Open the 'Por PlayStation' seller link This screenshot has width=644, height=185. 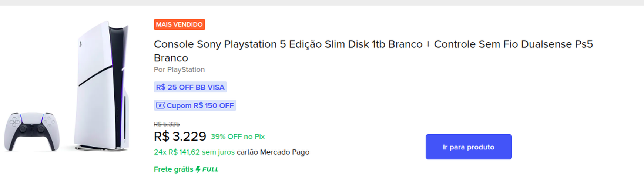click(179, 70)
